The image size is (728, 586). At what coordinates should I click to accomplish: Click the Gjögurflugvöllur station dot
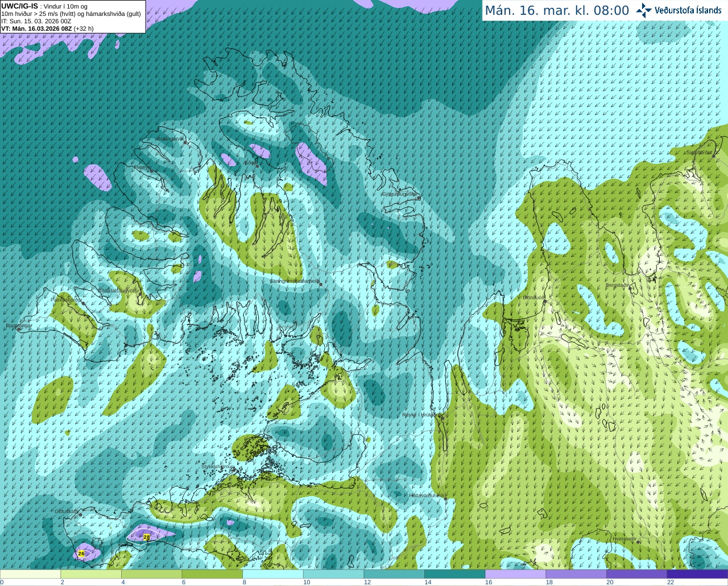click(419, 198)
